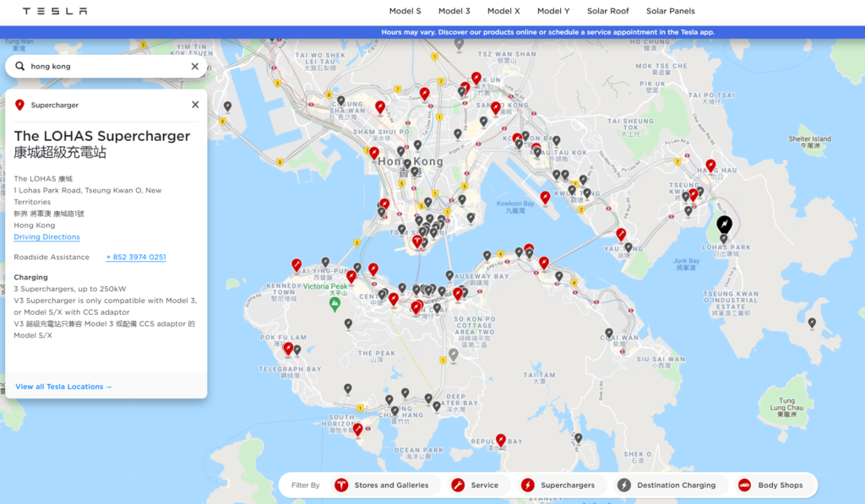
Task: Select the red Supercharger pin at Pok Fu Lam
Action: tap(288, 349)
